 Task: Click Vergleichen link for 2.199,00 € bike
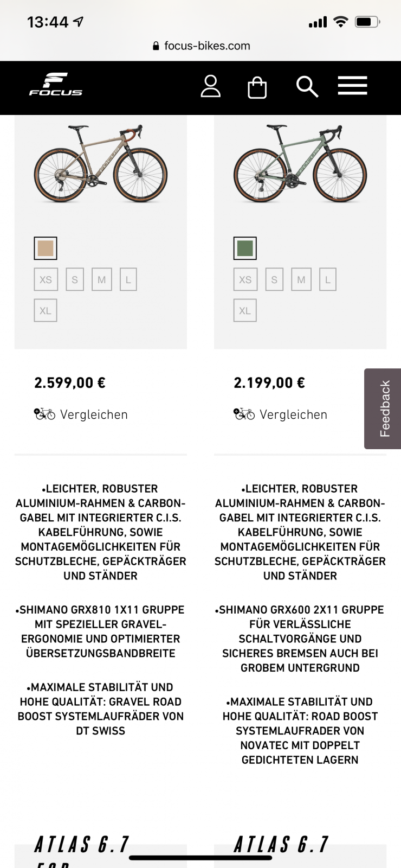click(293, 415)
